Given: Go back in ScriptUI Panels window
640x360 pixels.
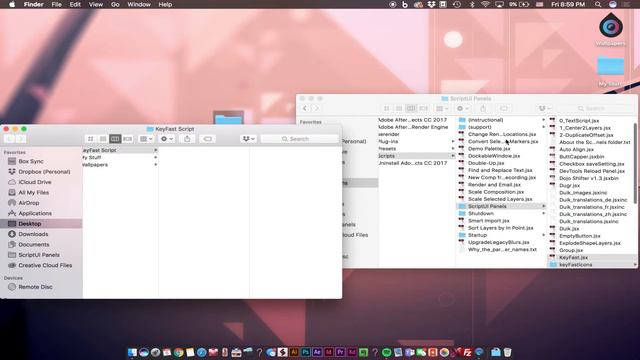Looking at the screenshot, I should [305, 109].
